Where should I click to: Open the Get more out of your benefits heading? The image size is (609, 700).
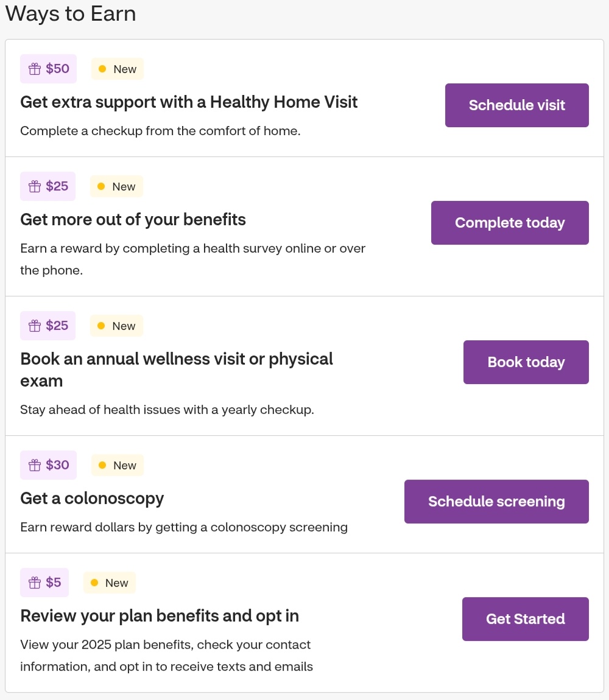[133, 220]
